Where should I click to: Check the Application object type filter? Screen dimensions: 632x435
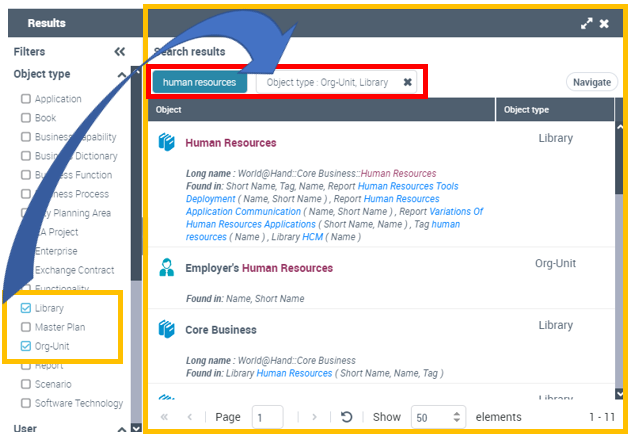point(26,99)
